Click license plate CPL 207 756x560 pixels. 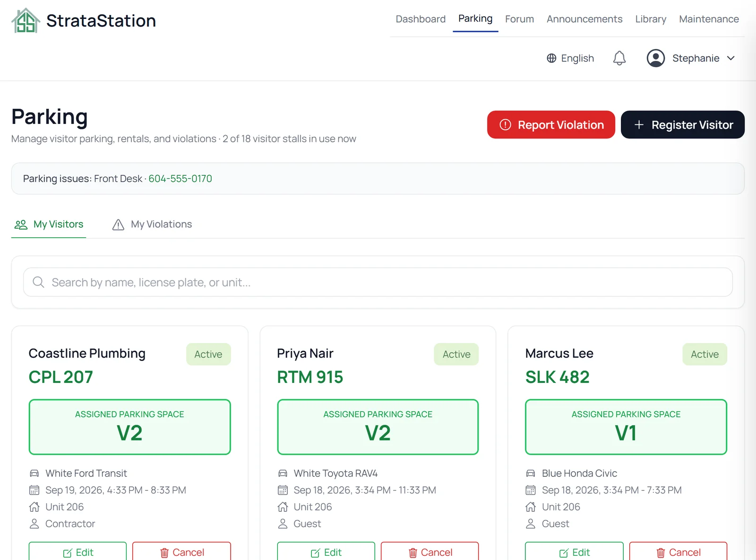click(x=61, y=377)
